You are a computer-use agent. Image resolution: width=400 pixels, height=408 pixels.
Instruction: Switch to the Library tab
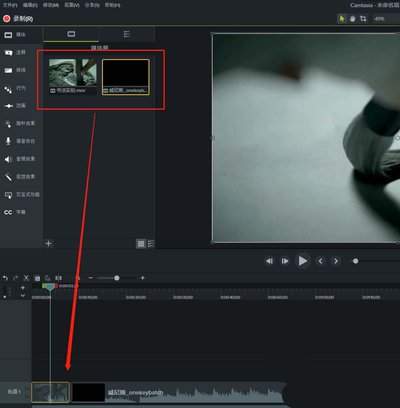pos(127,34)
